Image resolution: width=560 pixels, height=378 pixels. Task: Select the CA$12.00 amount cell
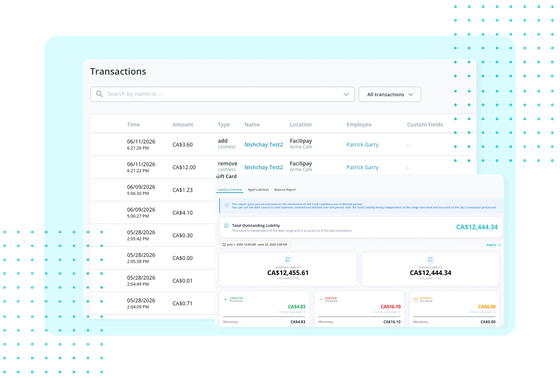[184, 167]
